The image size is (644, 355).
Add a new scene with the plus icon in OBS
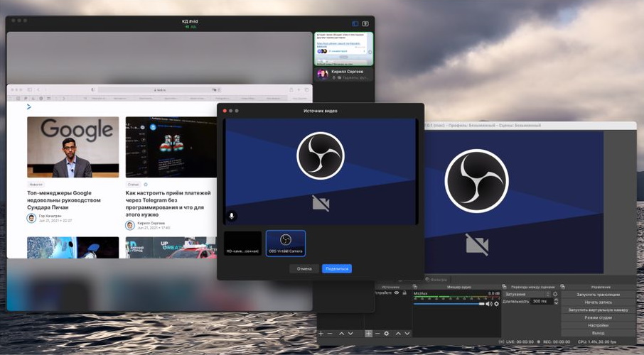321,334
